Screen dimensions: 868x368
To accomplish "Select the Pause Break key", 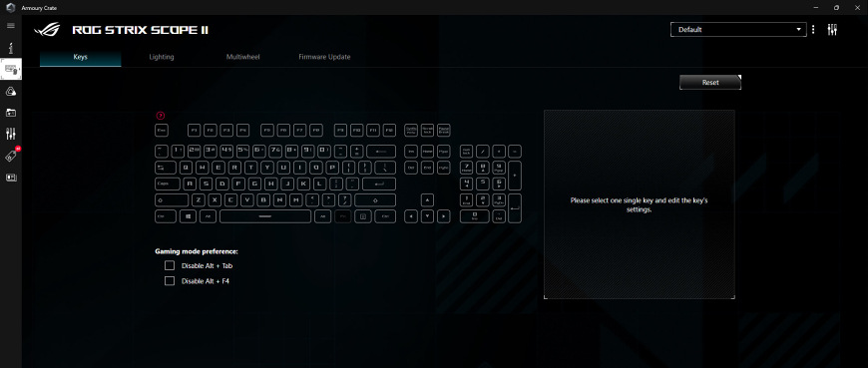I will coord(443,130).
